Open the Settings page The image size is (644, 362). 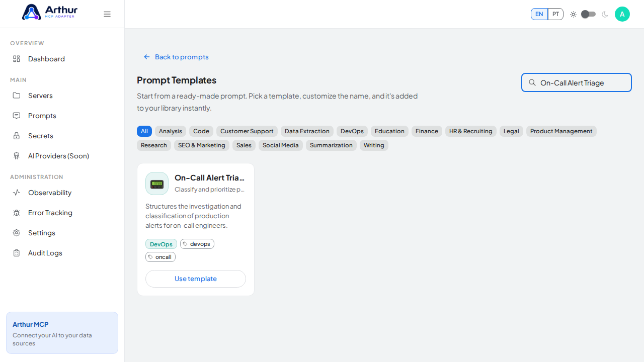tap(62, 233)
